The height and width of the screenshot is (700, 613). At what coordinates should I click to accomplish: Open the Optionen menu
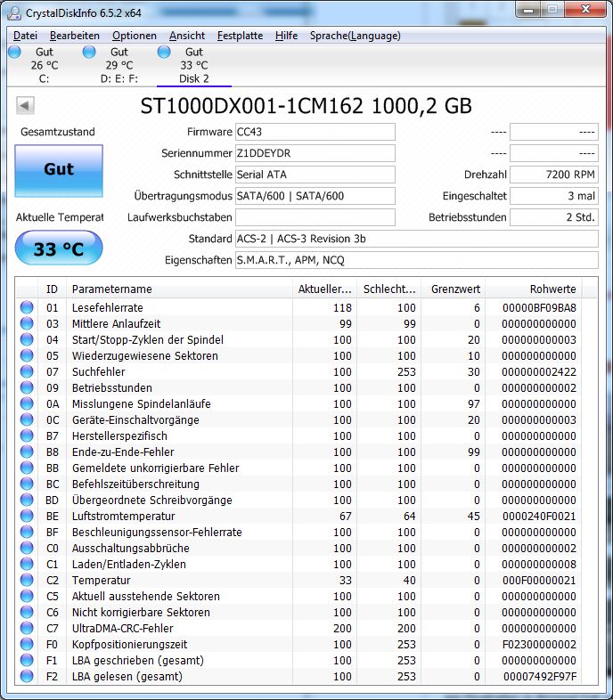tap(134, 36)
